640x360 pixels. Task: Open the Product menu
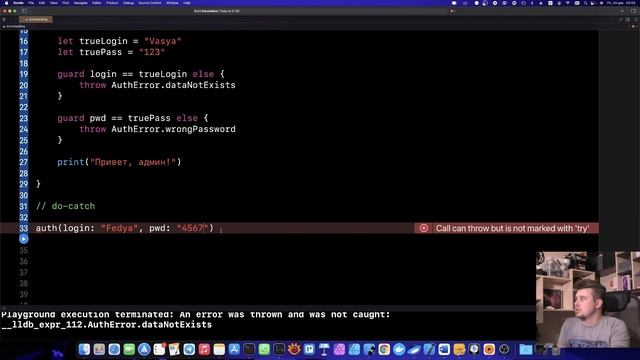tap(112, 3)
